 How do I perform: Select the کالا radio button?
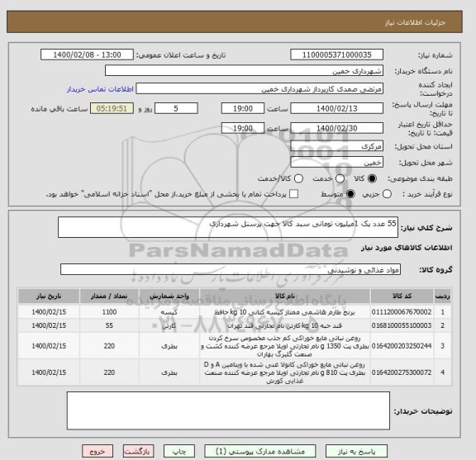click(x=372, y=178)
